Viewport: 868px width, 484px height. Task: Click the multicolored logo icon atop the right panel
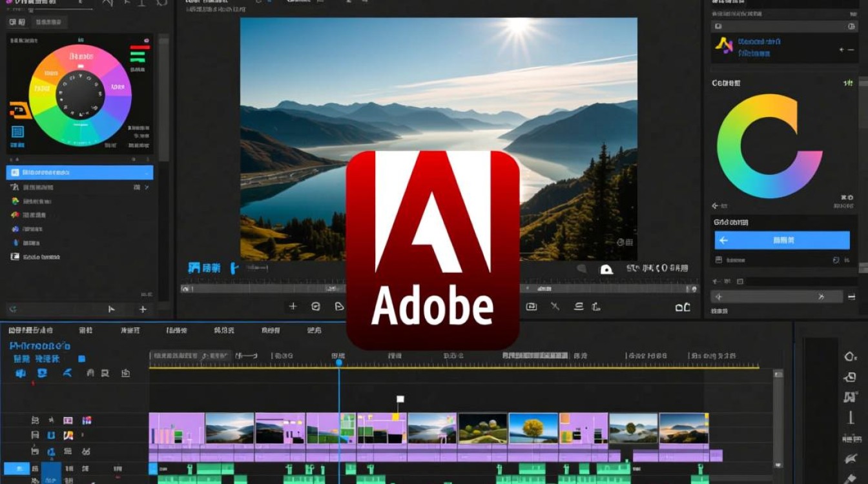[724, 45]
